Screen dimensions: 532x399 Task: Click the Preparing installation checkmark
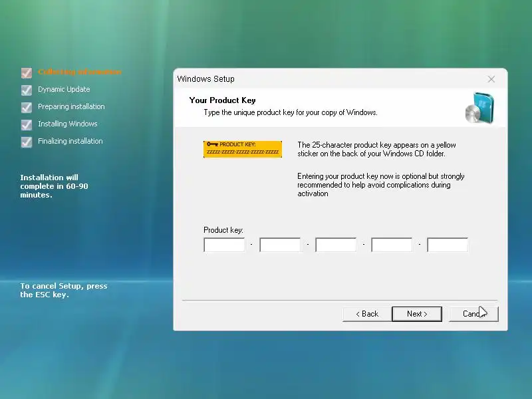coord(27,107)
